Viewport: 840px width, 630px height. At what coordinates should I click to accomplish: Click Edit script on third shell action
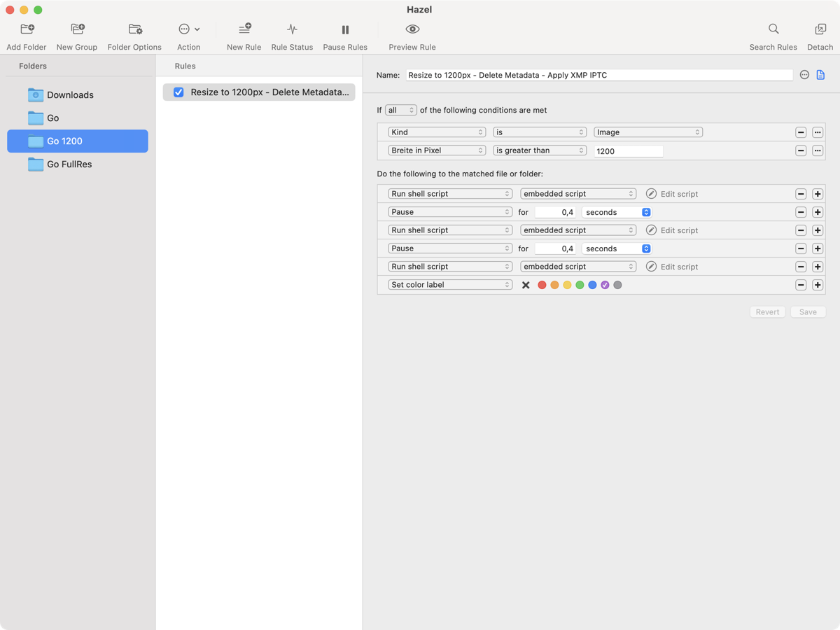672,267
